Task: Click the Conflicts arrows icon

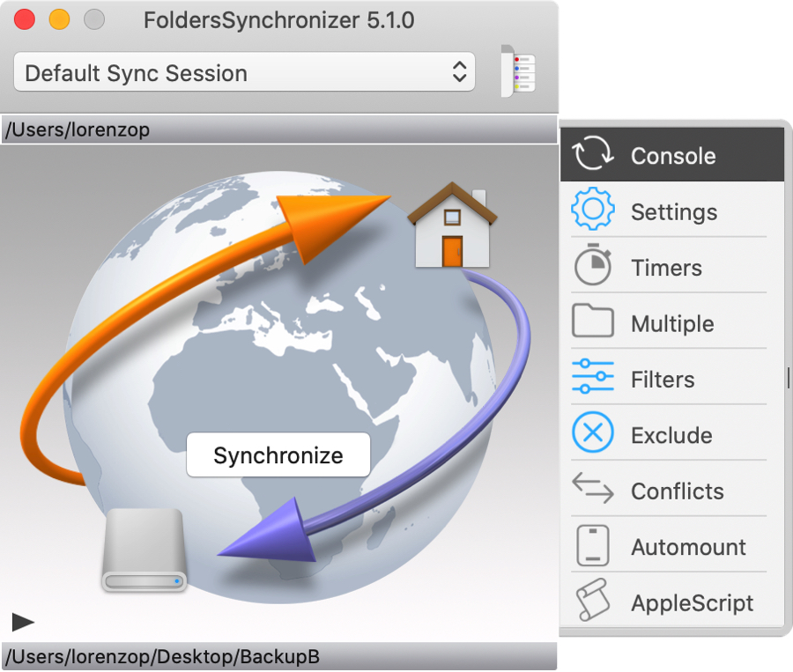Action: point(593,487)
